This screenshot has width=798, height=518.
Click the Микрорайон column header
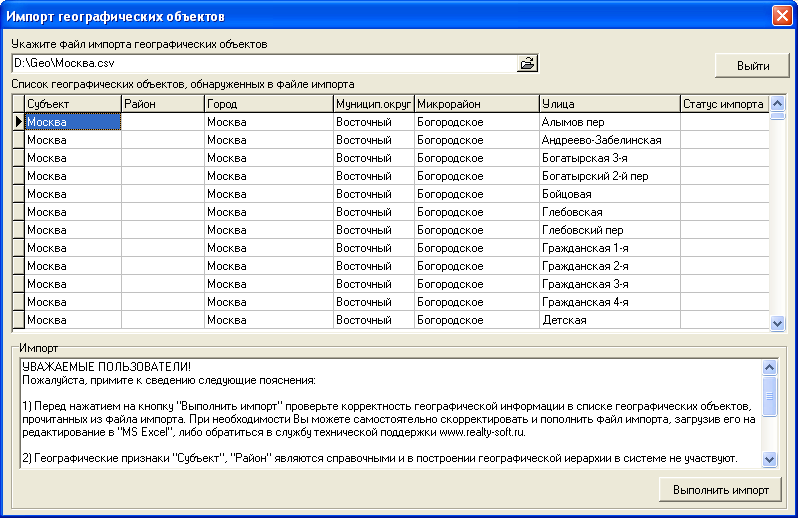coord(476,104)
